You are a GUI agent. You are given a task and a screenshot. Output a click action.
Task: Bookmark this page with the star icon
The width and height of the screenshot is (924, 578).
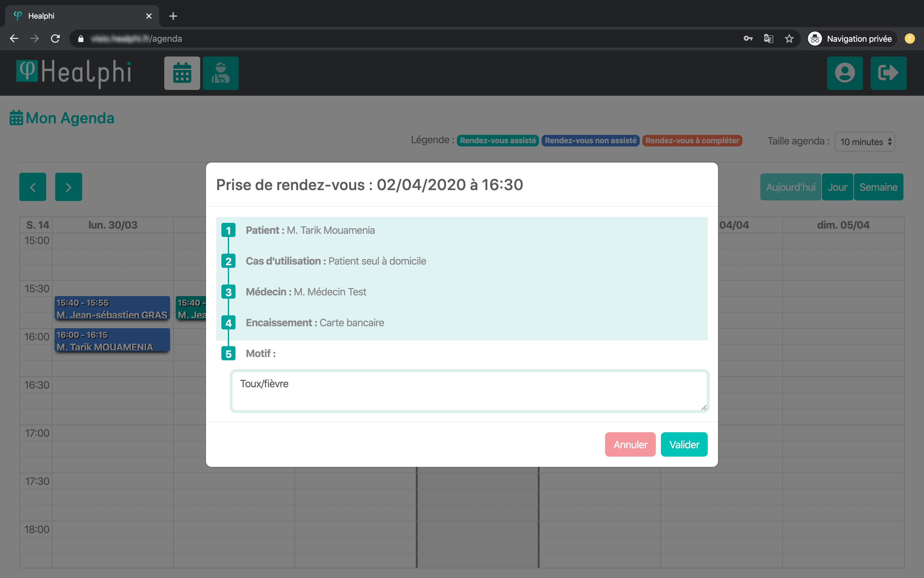click(x=789, y=39)
